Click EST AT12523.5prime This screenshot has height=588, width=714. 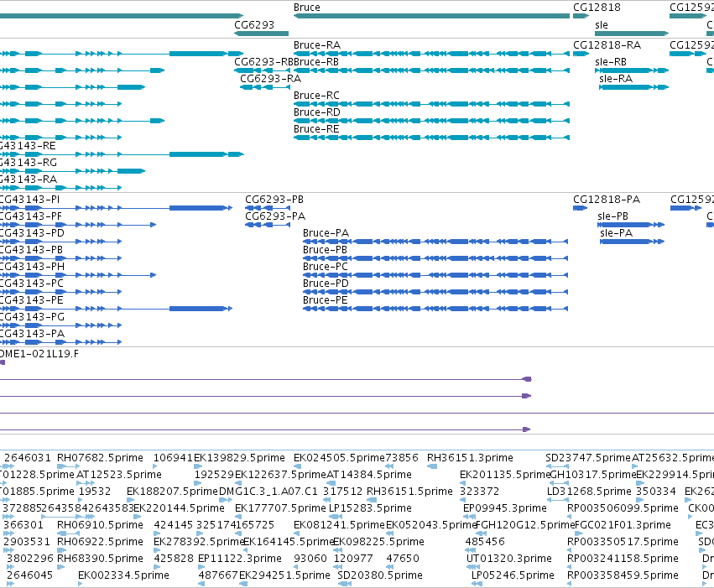(119, 475)
